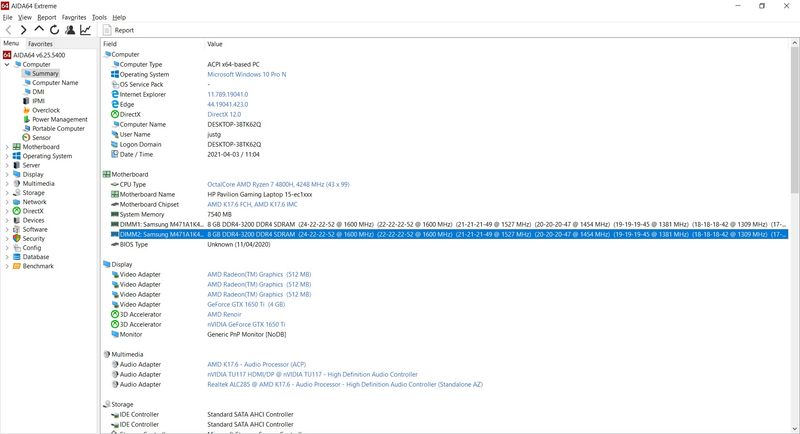Screen dimensions: 800x434
Task: Open the Microsoft Windows 10 Pro N link
Action: (246, 74)
